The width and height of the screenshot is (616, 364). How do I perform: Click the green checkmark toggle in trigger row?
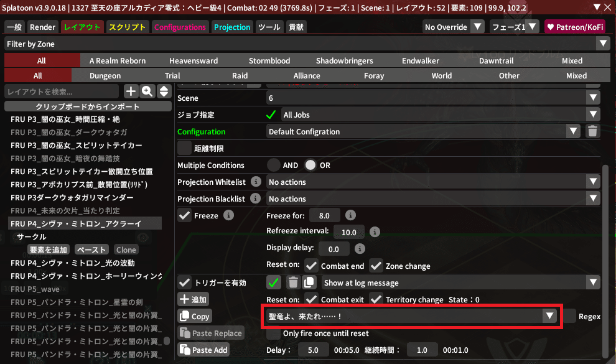(x=274, y=282)
